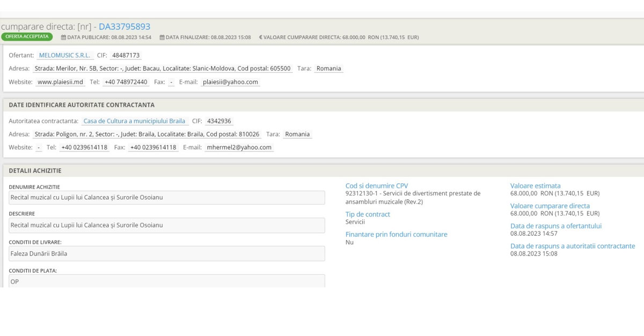Viewport: 644px width, 336px height.
Task: Select the authority CIF 4342936
Action: tap(219, 121)
